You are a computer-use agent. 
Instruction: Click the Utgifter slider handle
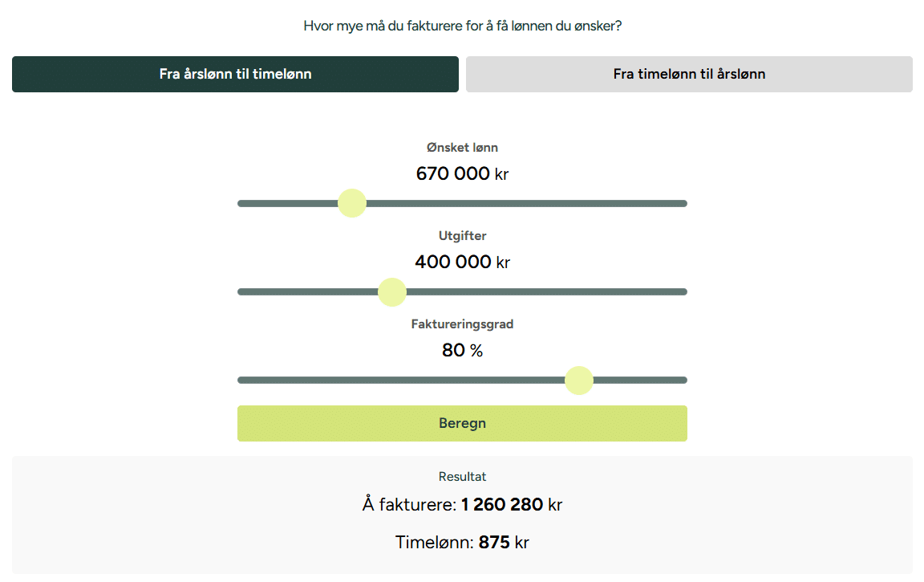(x=392, y=292)
